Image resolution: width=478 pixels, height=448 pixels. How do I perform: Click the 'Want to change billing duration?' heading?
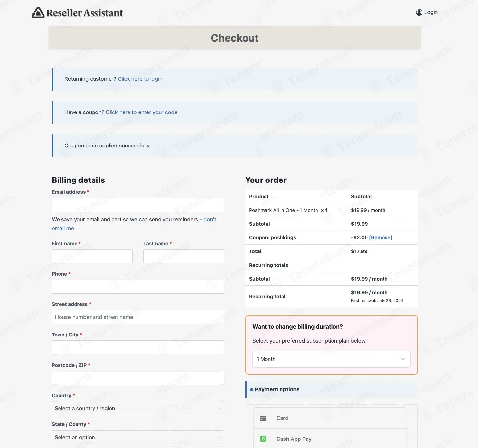298,327
